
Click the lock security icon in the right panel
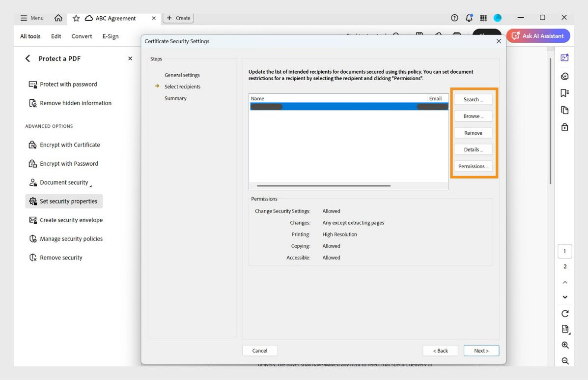point(564,126)
